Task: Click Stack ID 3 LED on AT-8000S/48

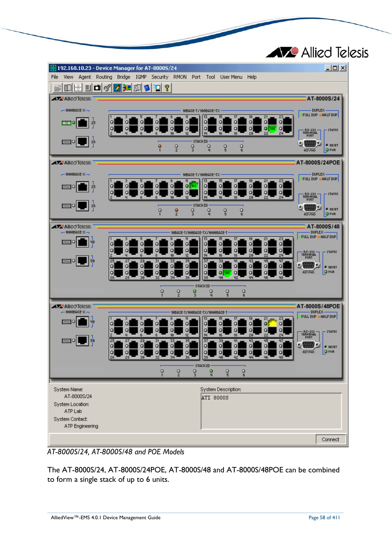Action: [195, 291]
